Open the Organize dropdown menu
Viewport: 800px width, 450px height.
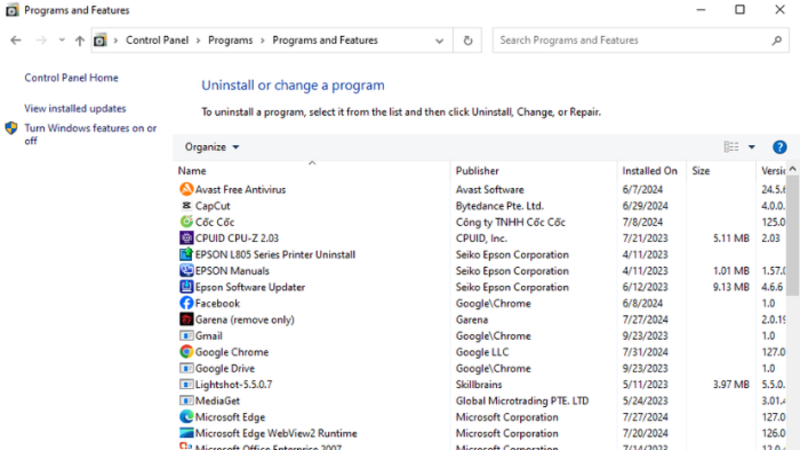point(212,147)
